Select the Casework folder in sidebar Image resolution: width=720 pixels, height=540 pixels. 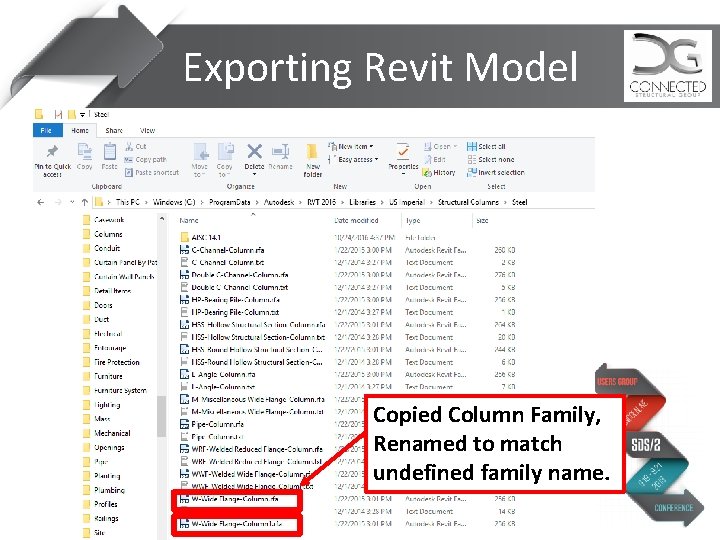[103, 220]
